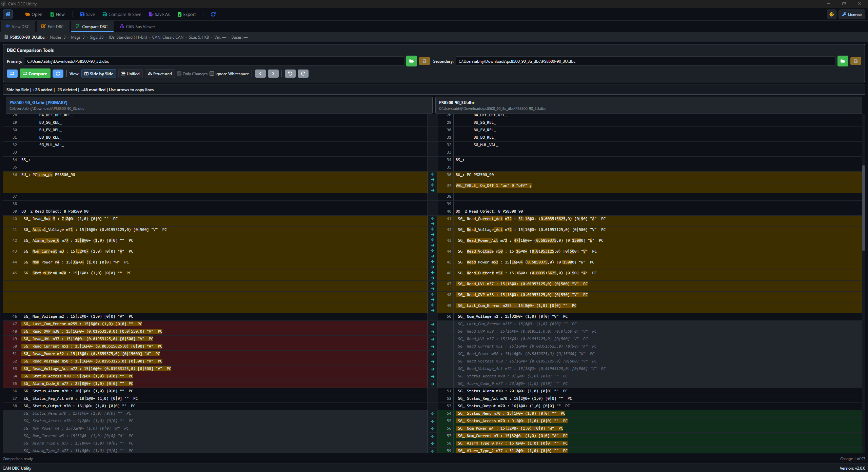Copy right arrow for deleted Read_OVP line 48
This screenshot has height=472, width=868.
[x=433, y=332]
